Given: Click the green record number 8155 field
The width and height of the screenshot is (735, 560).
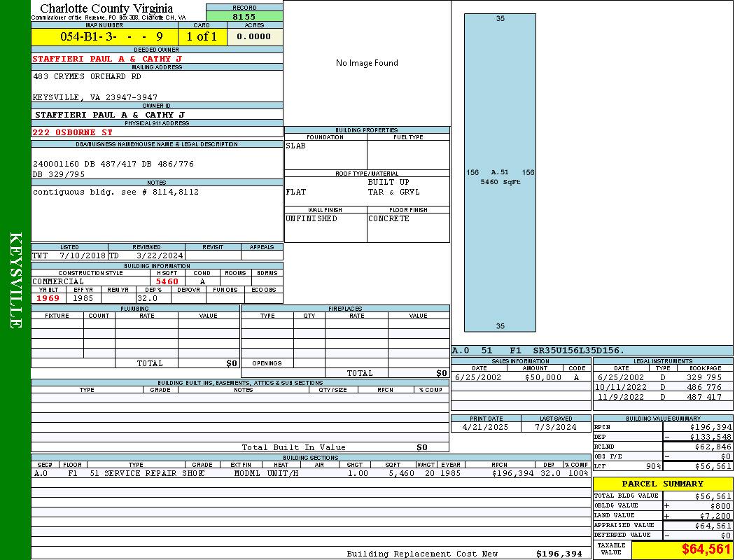Looking at the screenshot, I should pyautogui.click(x=244, y=16).
